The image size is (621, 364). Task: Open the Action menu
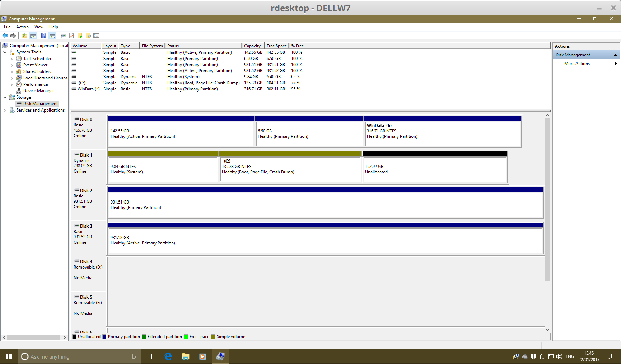click(22, 27)
